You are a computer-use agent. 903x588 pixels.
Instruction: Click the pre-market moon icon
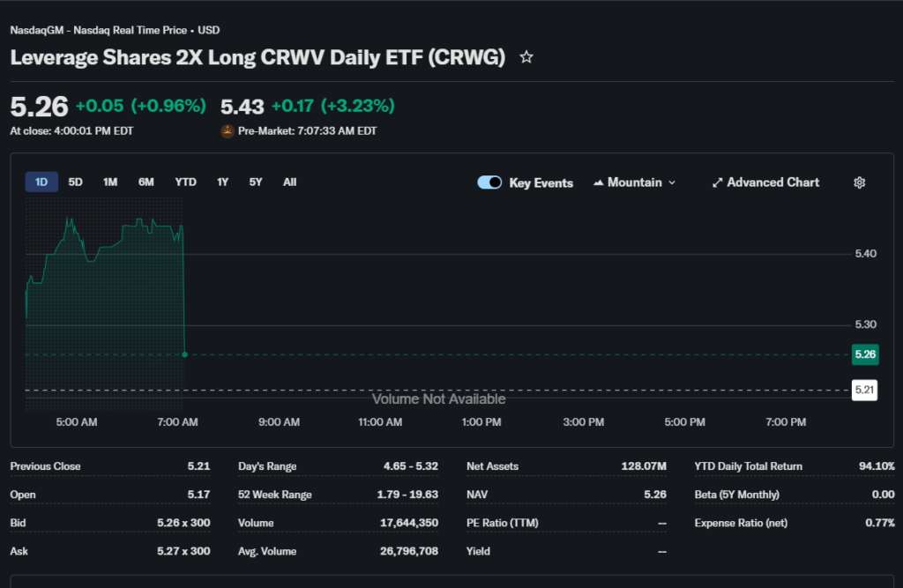tap(228, 131)
